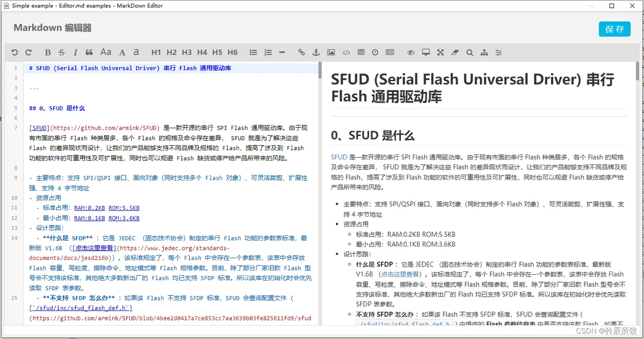Click ROM:3.6KB underlined text in editor

click(124, 218)
